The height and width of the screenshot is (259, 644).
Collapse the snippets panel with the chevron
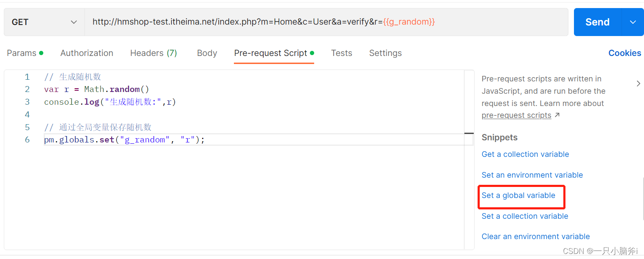click(638, 84)
